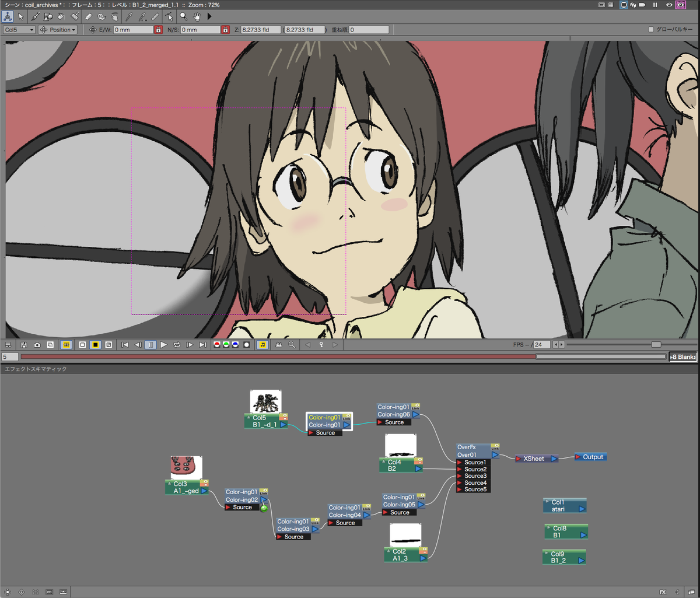The width and height of the screenshot is (700, 598).
Task: Click the save images disk icon
Action: click(x=24, y=345)
